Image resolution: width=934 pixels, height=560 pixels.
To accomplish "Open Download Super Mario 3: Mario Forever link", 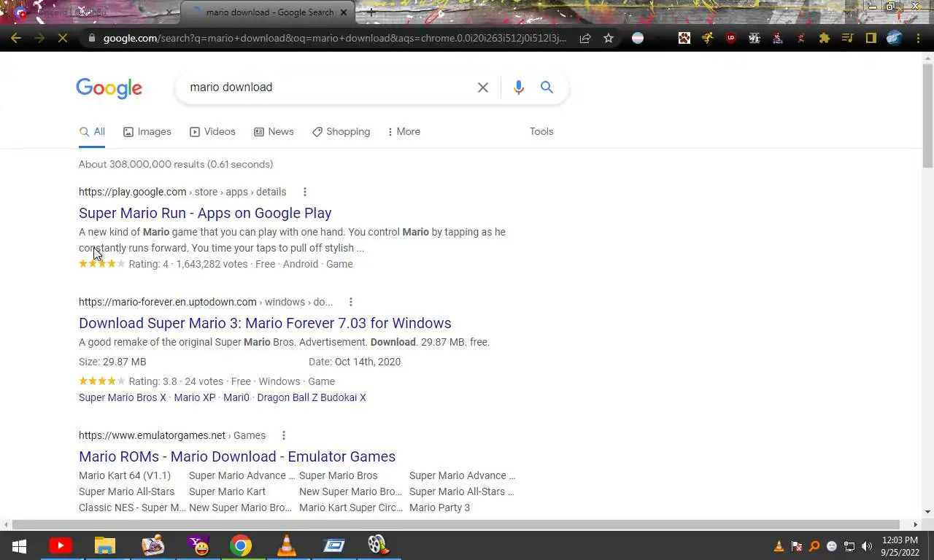I will coord(265,323).
